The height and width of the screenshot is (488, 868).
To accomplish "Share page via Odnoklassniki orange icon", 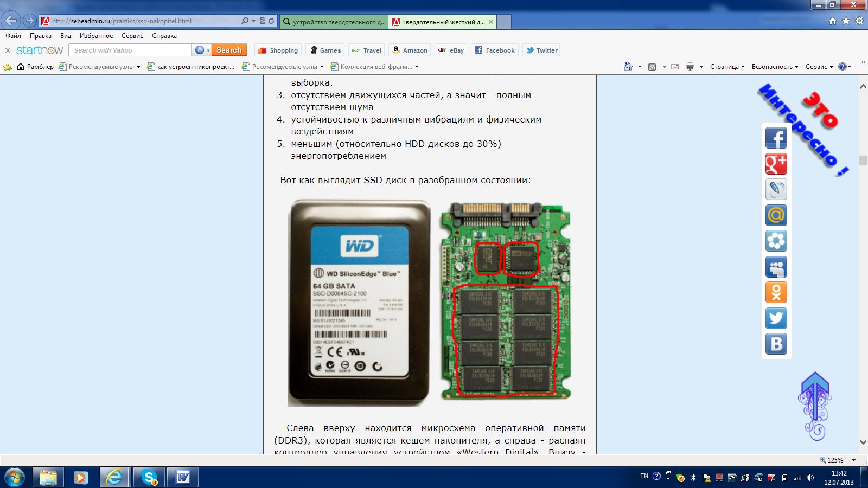I will click(776, 292).
